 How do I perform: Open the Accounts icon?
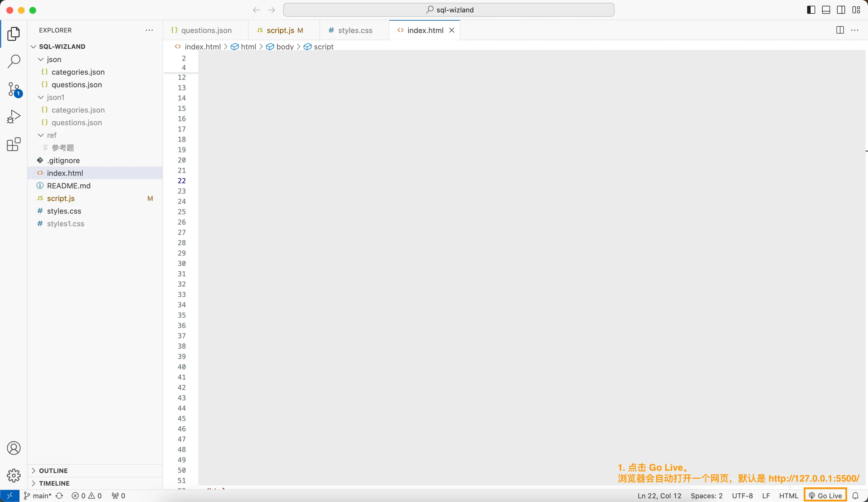click(14, 448)
